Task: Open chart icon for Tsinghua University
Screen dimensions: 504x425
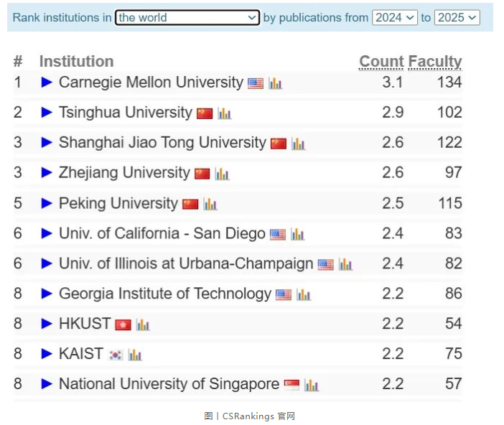Action: pyautogui.click(x=224, y=113)
